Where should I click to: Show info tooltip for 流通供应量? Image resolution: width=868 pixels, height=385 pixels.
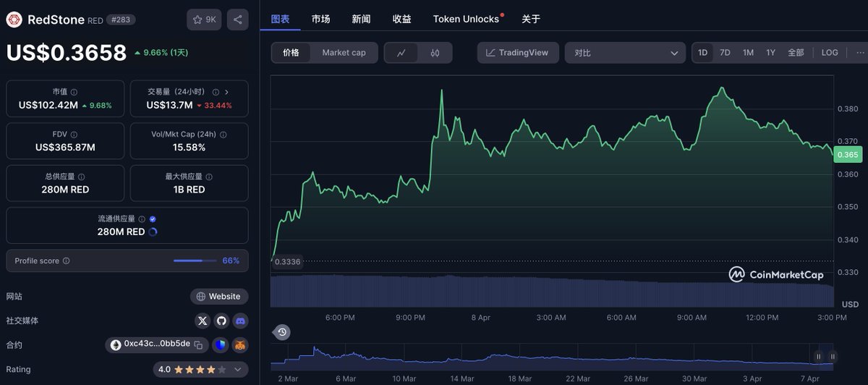pos(141,219)
